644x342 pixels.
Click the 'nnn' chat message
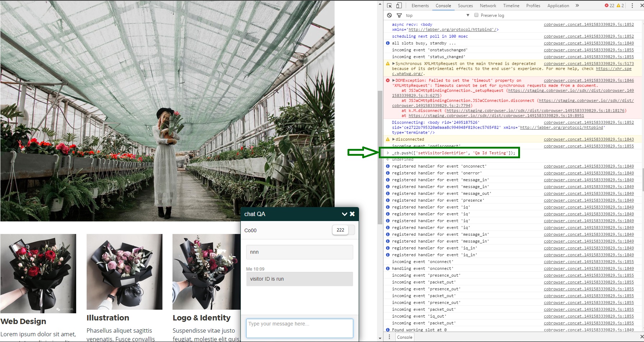pos(300,252)
